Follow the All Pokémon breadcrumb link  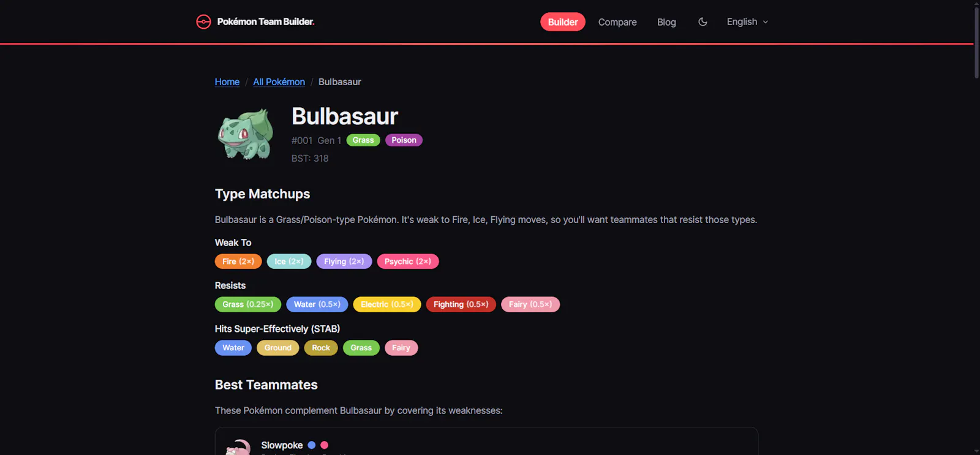click(x=279, y=82)
